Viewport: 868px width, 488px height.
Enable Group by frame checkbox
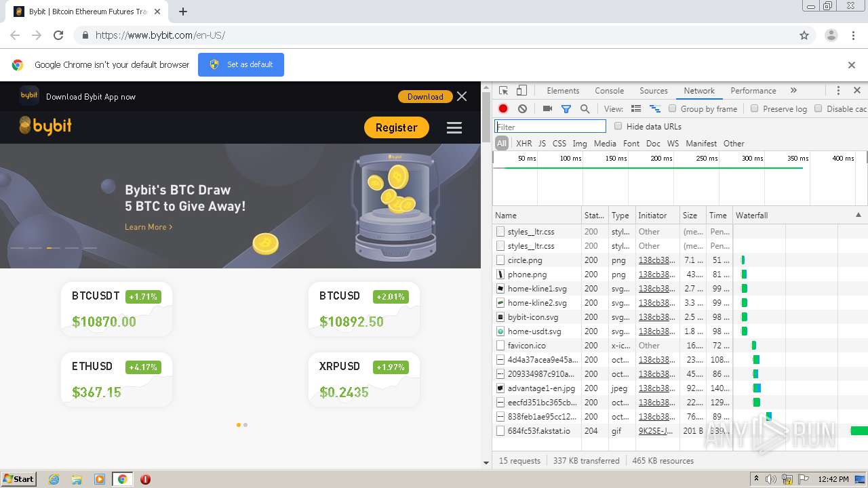(x=673, y=108)
